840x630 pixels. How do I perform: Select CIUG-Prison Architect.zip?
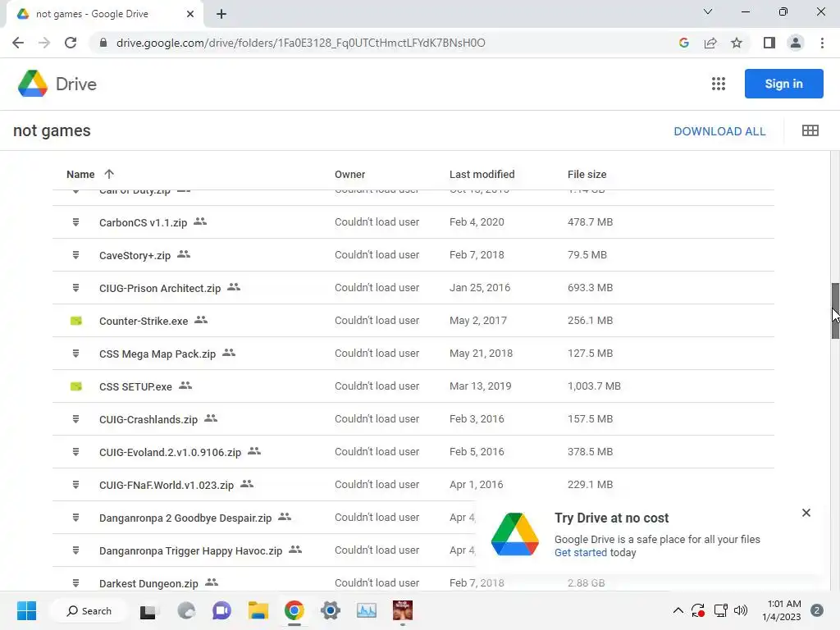tap(160, 288)
